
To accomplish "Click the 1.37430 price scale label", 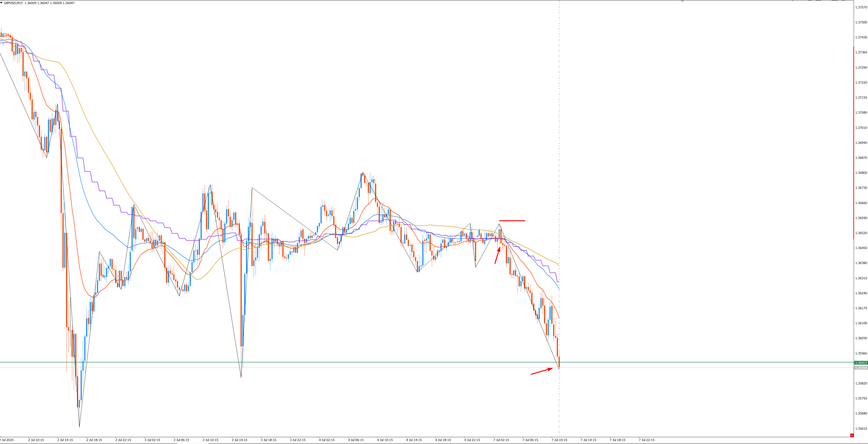I will (x=861, y=37).
